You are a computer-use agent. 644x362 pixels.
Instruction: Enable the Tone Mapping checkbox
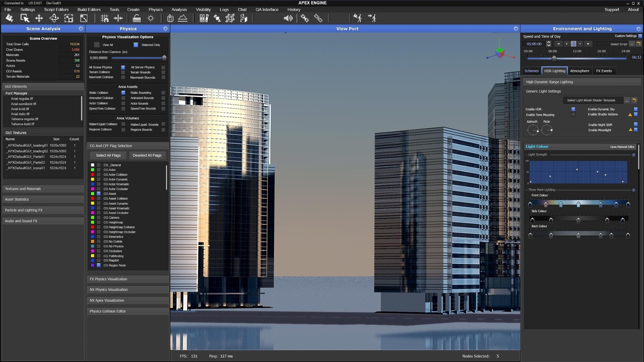tap(573, 115)
